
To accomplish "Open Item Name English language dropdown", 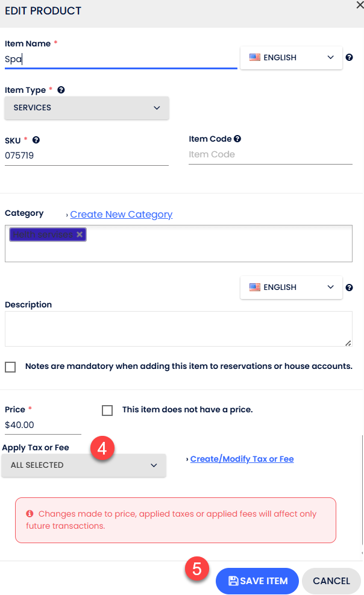I will (291, 58).
